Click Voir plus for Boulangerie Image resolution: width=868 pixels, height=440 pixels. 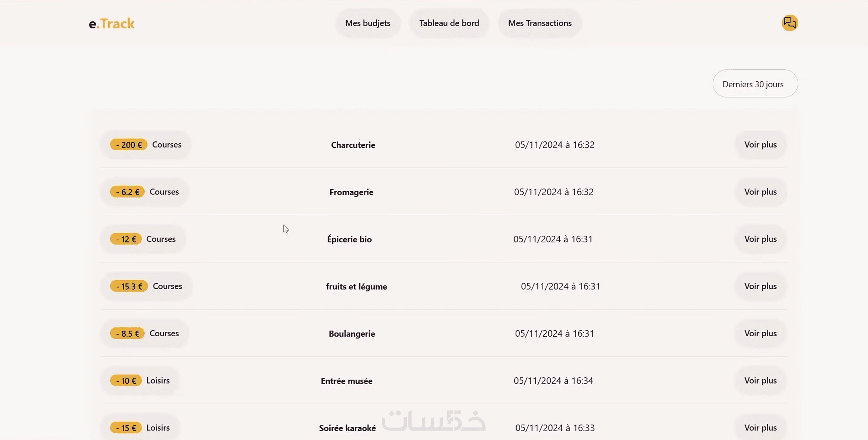coord(760,334)
